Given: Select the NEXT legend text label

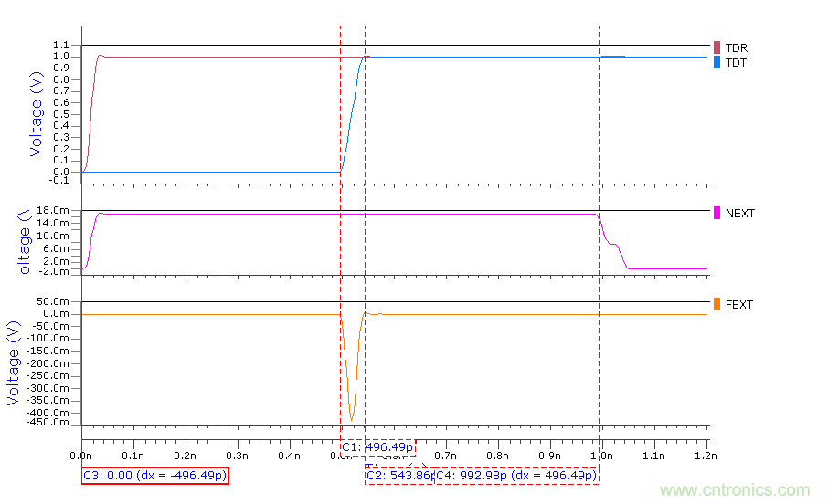Looking at the screenshot, I should tap(740, 214).
